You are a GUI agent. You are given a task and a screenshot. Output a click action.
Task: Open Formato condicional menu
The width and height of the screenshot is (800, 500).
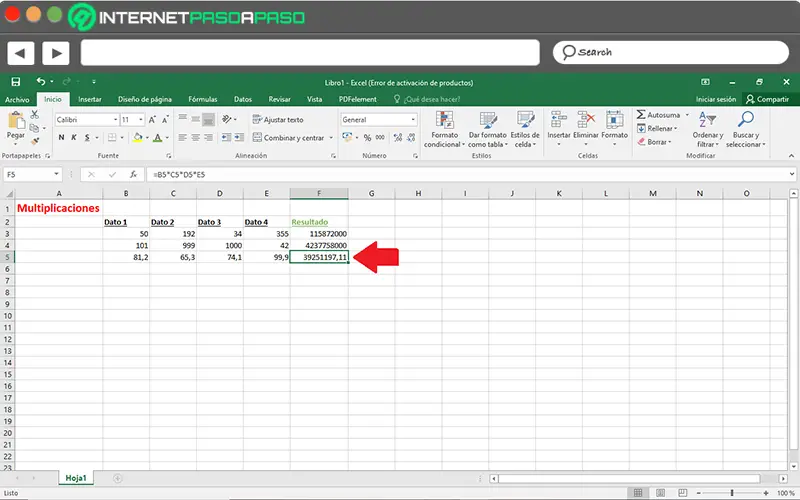(x=444, y=130)
